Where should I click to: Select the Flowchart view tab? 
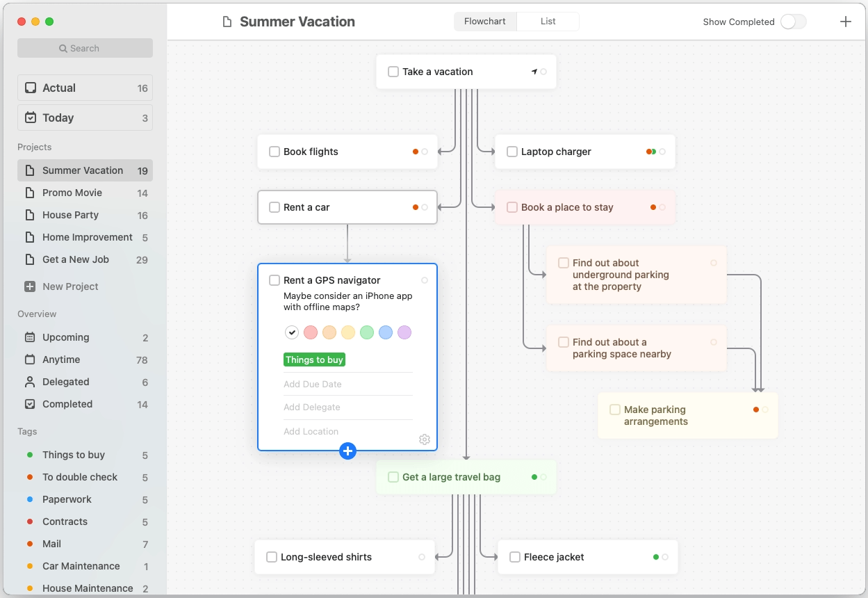coord(485,22)
